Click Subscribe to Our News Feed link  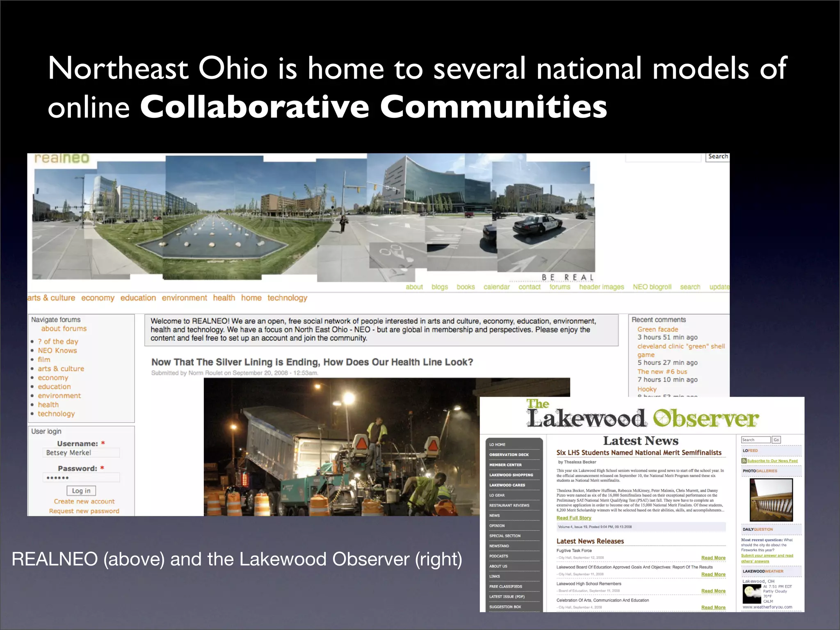pos(772,461)
